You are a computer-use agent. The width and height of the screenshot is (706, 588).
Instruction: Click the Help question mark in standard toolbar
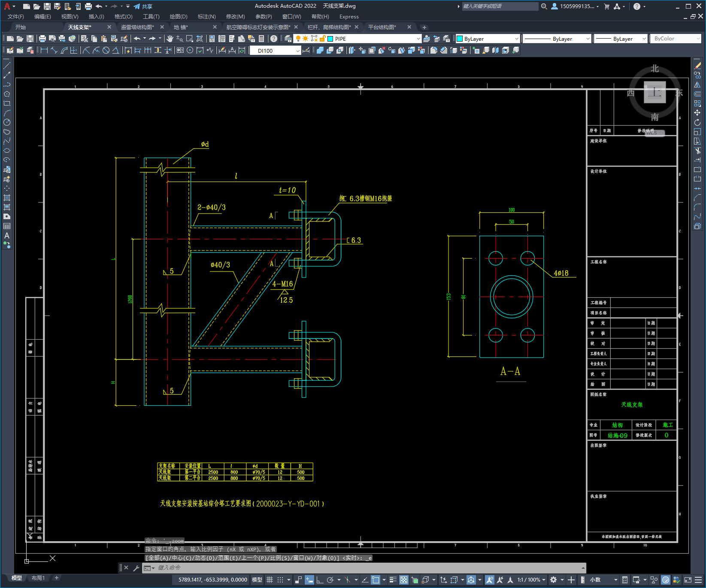tap(274, 39)
